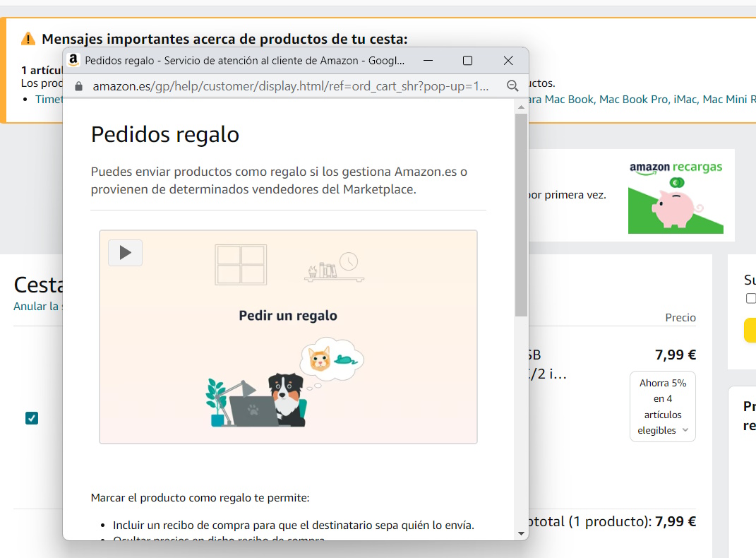Viewport: 756px width, 558px height.
Task: Close the Pedidos regalo popup window
Action: tap(508, 60)
